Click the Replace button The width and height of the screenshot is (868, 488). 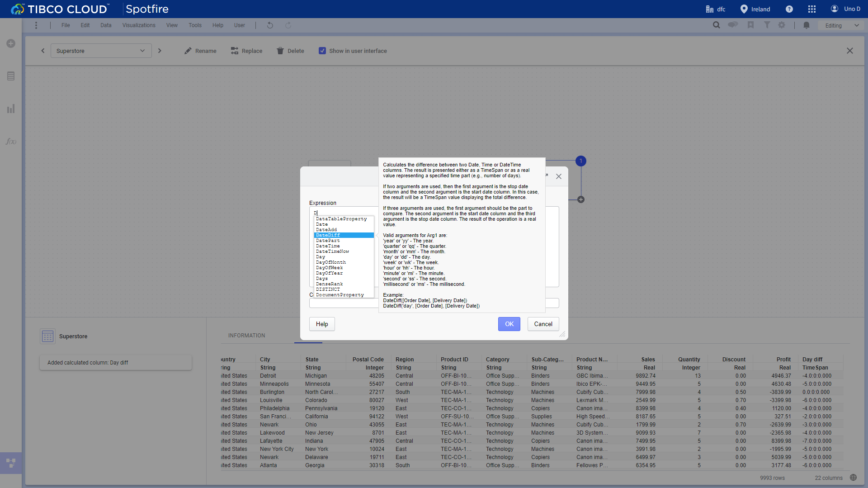246,51
